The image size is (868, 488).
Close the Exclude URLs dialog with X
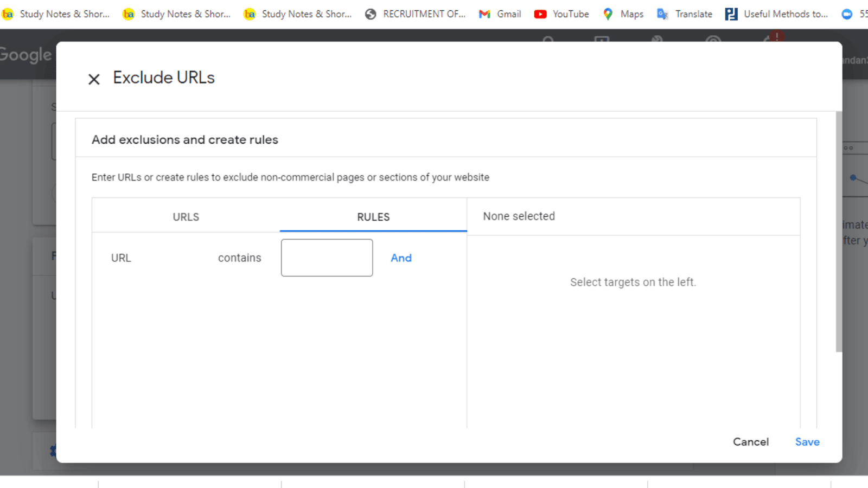(94, 79)
